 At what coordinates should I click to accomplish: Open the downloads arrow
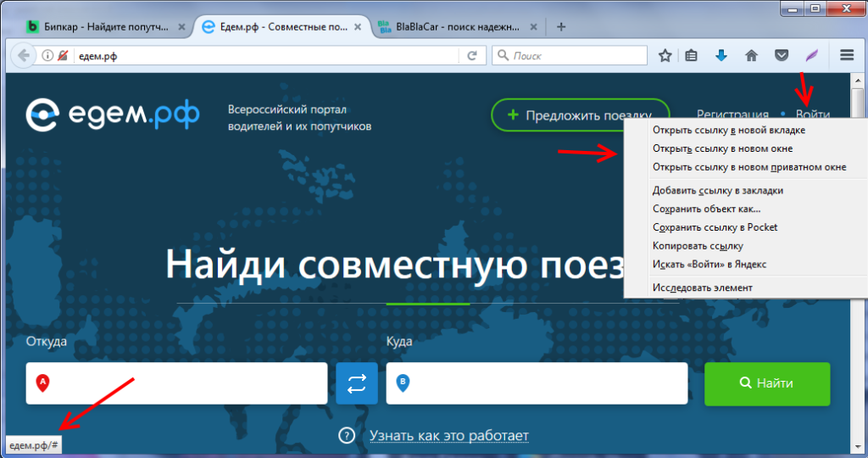[721, 55]
